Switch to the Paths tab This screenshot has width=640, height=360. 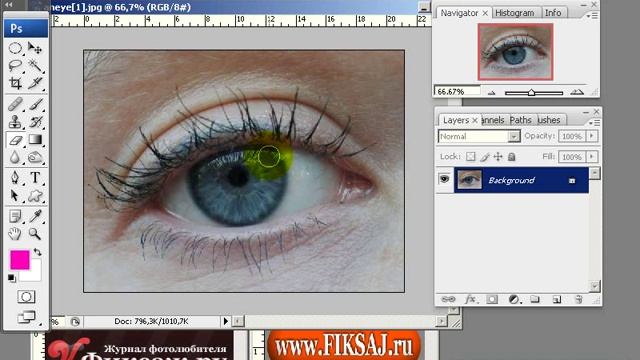[520, 120]
